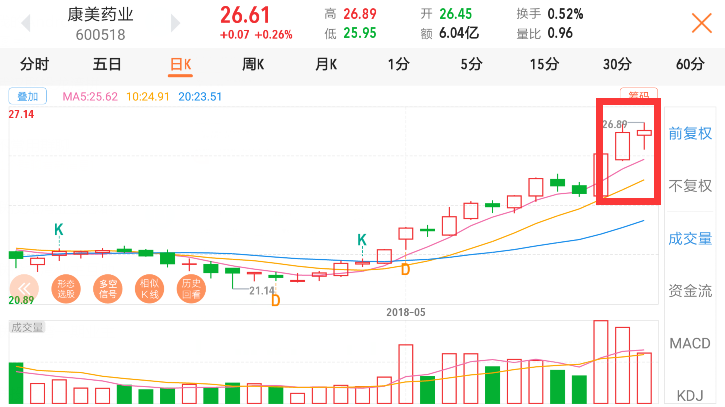Screen dimensions: 725x407
Task: Click the 27.14 top price axis label
Action: (x=21, y=114)
